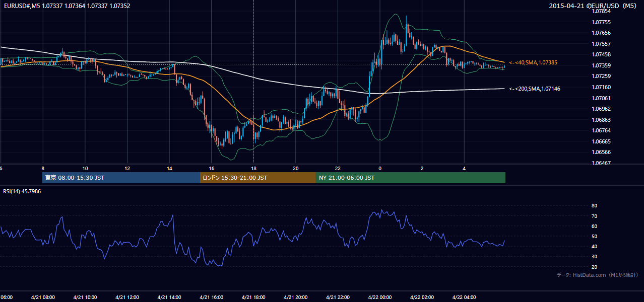Click hour 22 on the price chart axis
Image resolution: width=644 pixels, height=302 pixels.
338,168
